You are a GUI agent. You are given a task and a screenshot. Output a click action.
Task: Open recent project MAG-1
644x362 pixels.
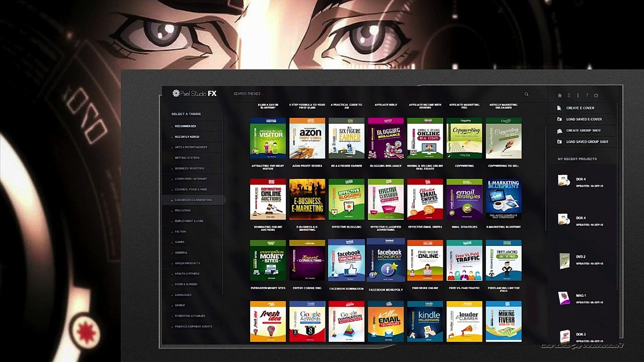click(580, 299)
